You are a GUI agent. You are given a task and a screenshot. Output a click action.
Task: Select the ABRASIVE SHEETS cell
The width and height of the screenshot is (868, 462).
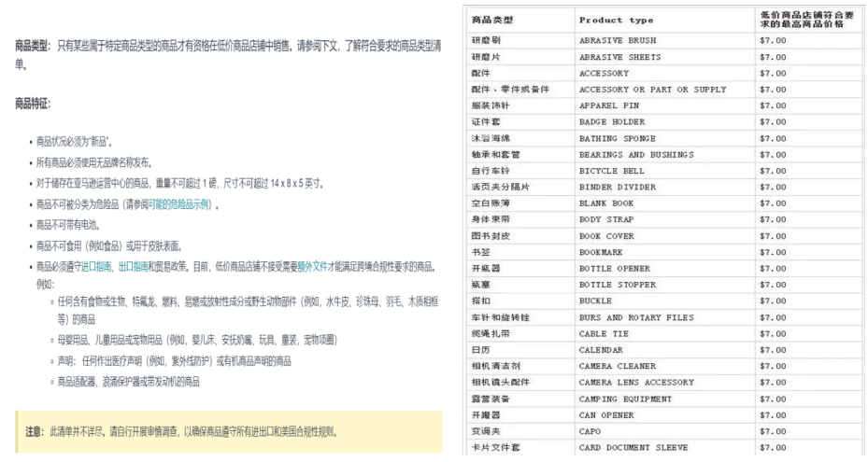pyautogui.click(x=665, y=57)
